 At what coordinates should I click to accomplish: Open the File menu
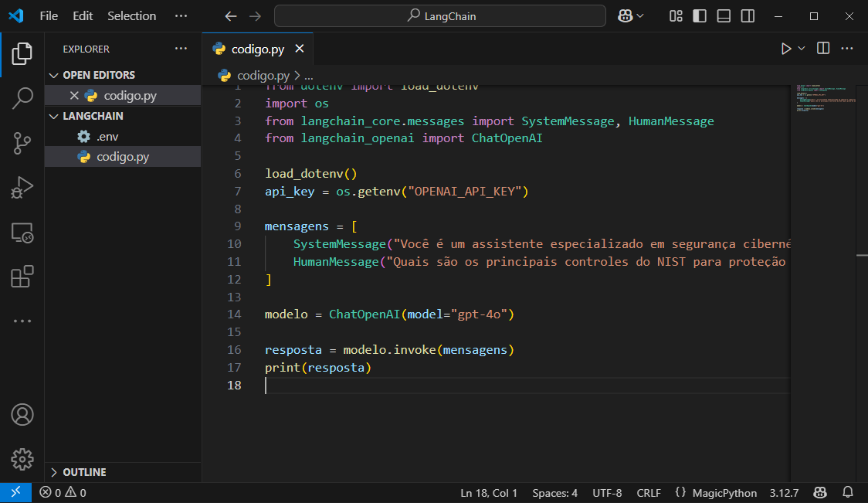49,16
